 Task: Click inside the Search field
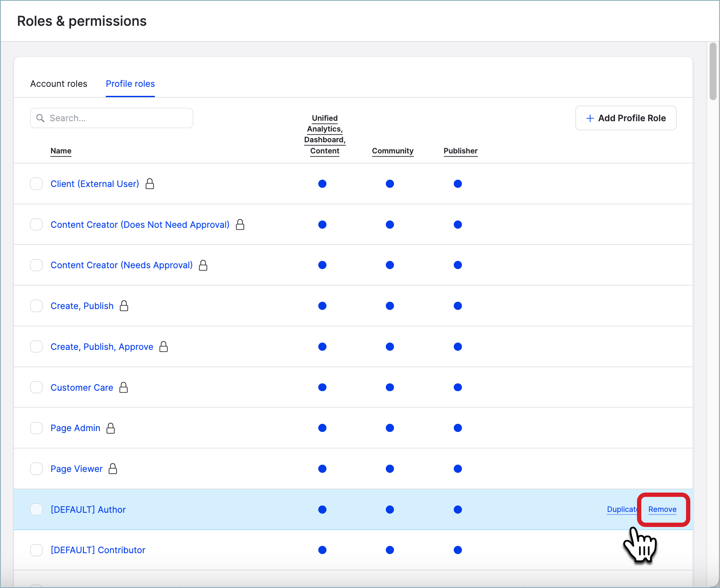[x=112, y=118]
